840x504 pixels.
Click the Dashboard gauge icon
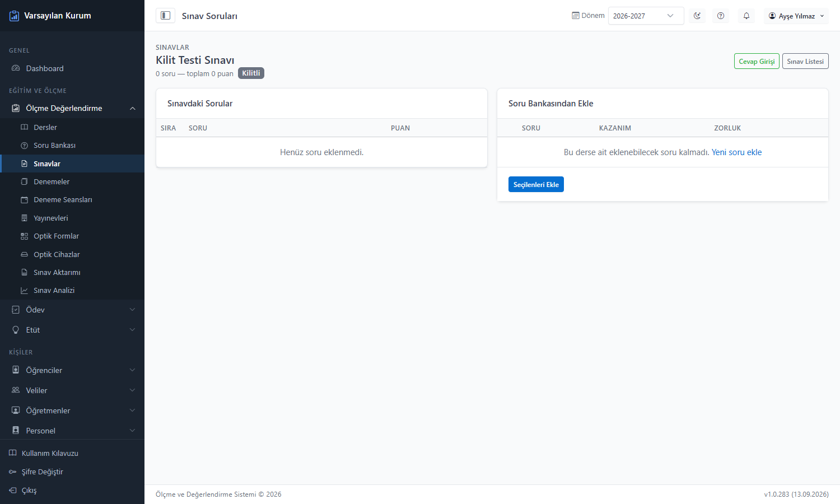(16, 68)
